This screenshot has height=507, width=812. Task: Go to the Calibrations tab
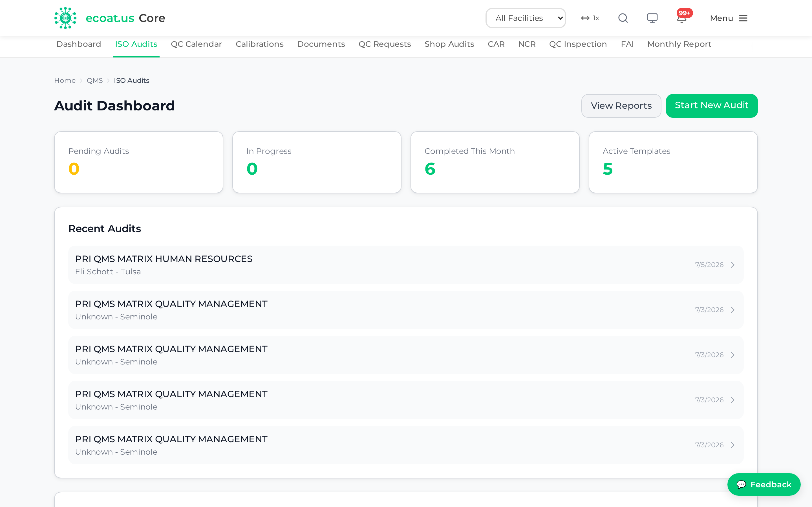259,44
